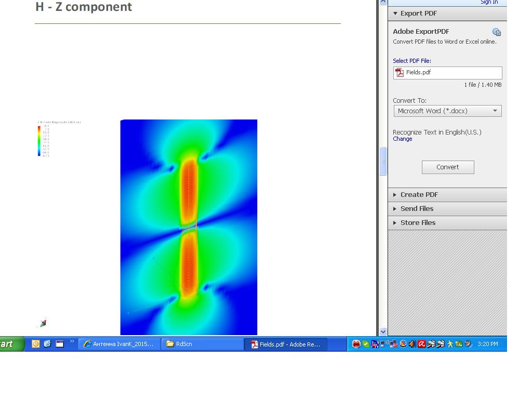Collapse the Export PDF panel section

(395, 14)
